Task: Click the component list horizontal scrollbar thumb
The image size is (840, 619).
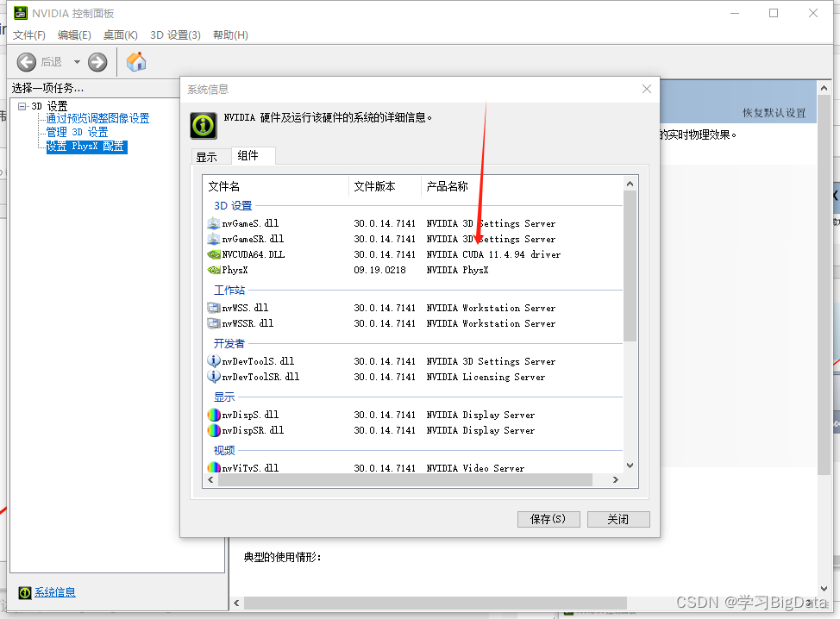Action: (x=405, y=480)
